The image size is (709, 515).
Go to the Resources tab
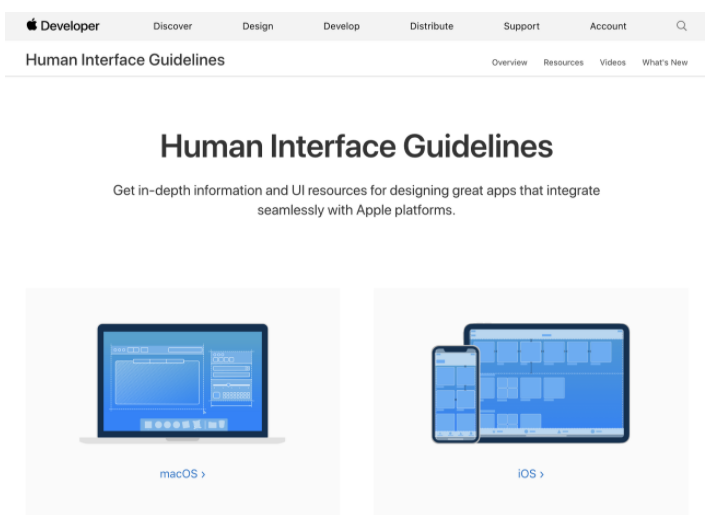click(x=563, y=62)
